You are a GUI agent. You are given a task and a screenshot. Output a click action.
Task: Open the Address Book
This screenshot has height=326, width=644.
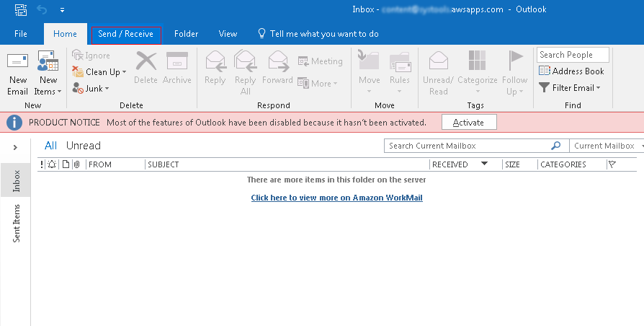pyautogui.click(x=571, y=71)
